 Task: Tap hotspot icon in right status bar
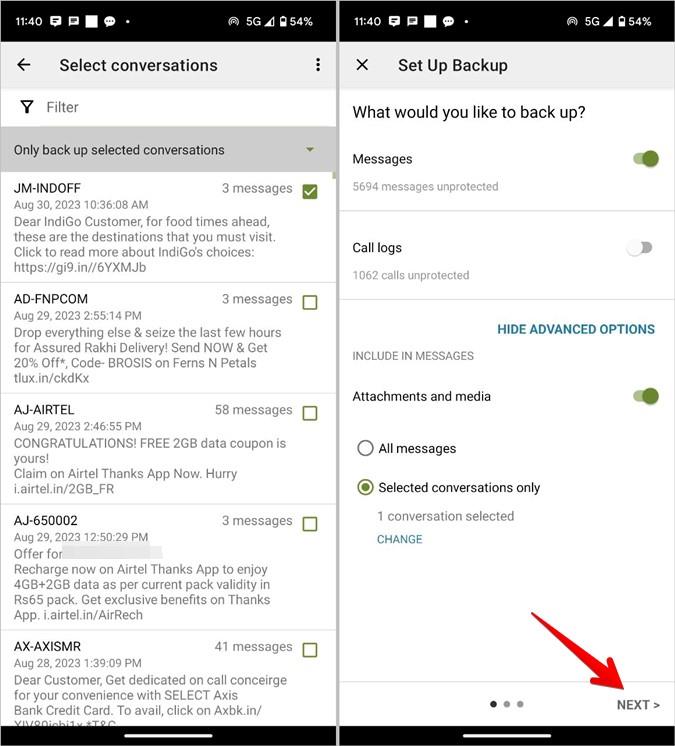[572, 21]
